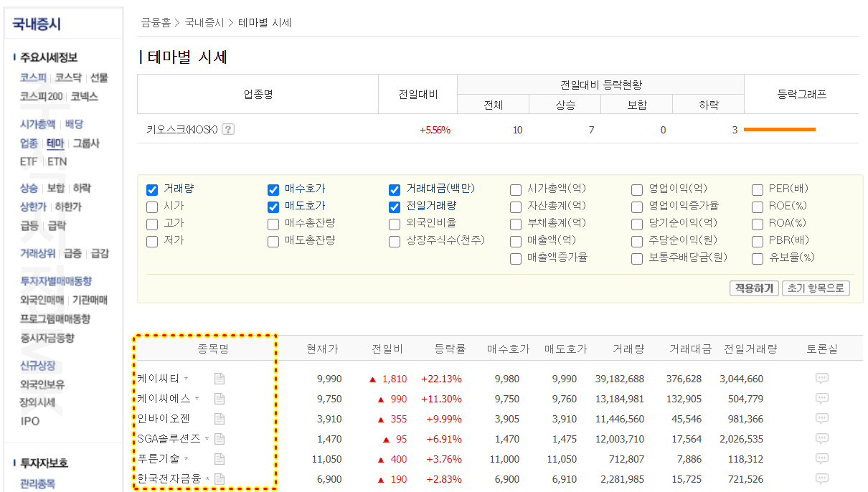Open the SGA솔루션즈 stock link
Image resolution: width=868 pixels, height=492 pixels.
click(x=169, y=439)
